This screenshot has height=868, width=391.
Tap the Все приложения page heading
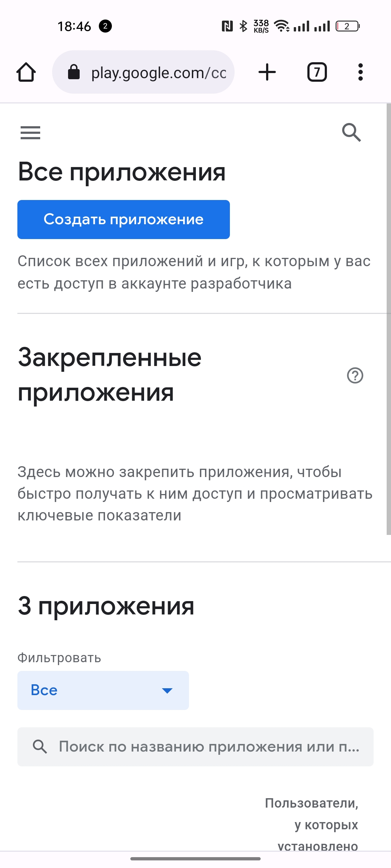(122, 172)
